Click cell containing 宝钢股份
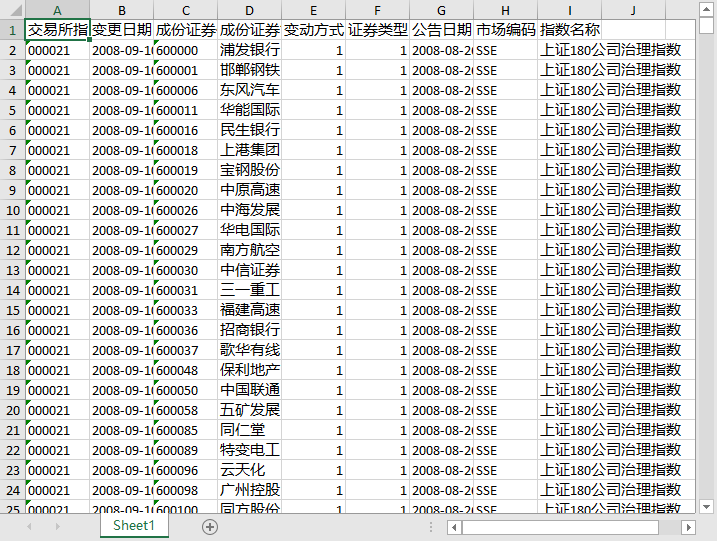The width and height of the screenshot is (717, 541). (x=250, y=170)
